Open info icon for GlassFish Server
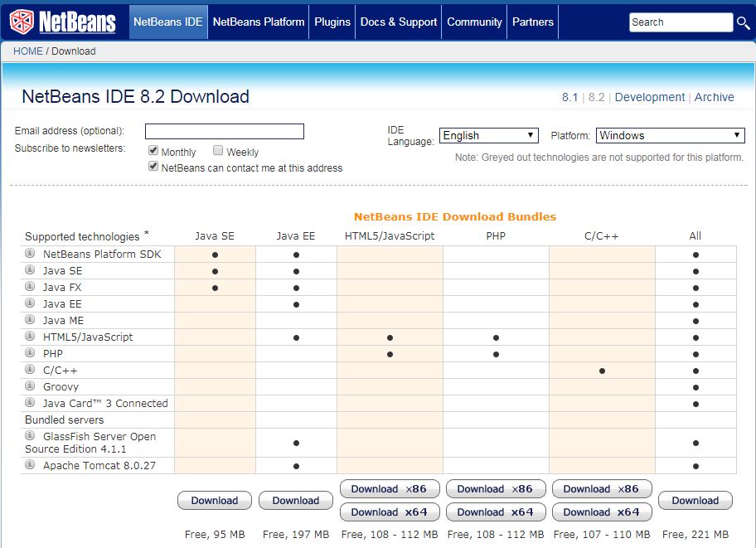 pos(30,435)
